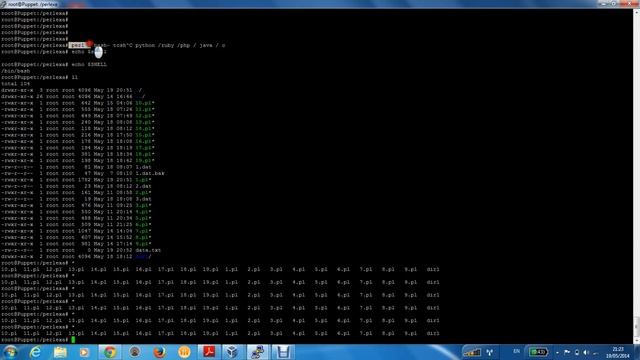This screenshot has width=640, height=360.
Task: Click the blue directory name at listing end
Action: [x=143, y=257]
